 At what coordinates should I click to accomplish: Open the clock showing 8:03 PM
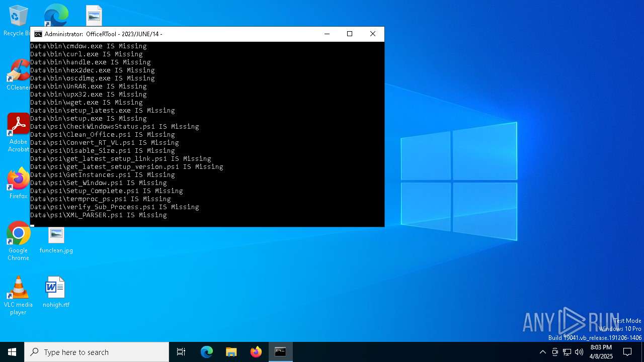click(x=601, y=352)
